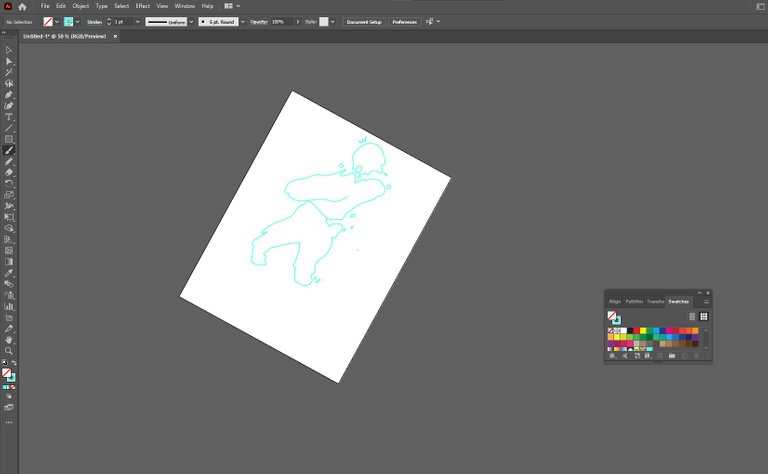Select the Selection tool arrow
Viewport: 768px width, 474px height.
(x=9, y=50)
